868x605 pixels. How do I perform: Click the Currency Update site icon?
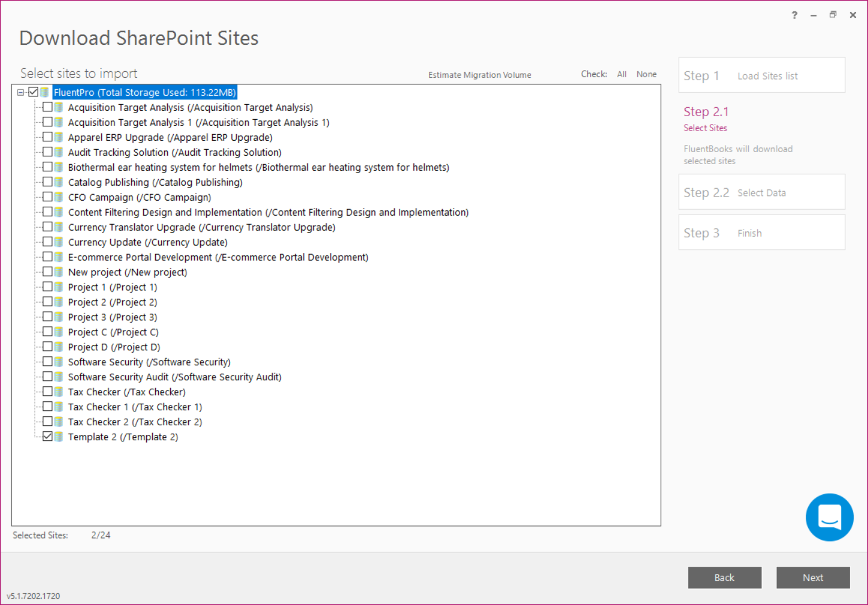click(59, 242)
